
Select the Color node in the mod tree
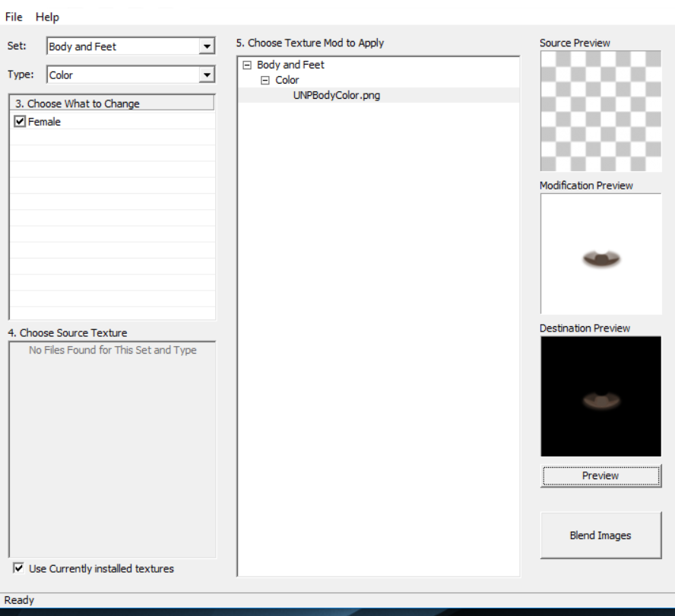[287, 80]
